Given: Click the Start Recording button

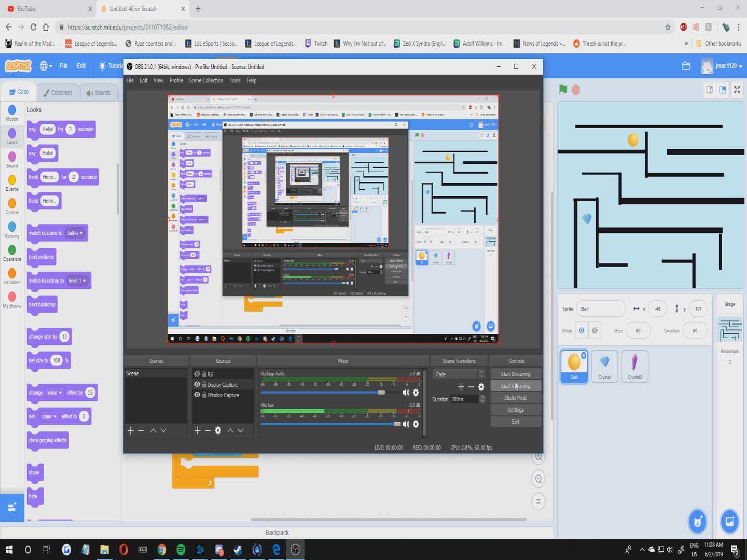Looking at the screenshot, I should (516, 386).
